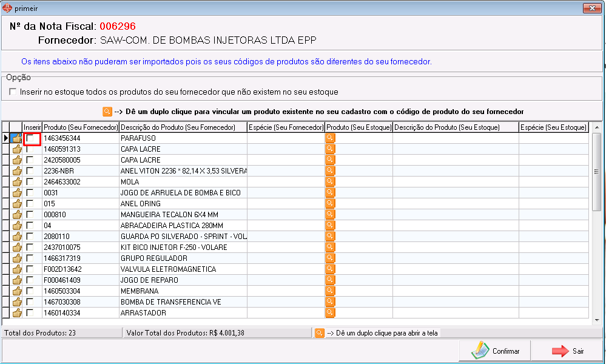Click scrollbar up arrow in product grid
Screen dimensions: 606x364
click(597, 127)
